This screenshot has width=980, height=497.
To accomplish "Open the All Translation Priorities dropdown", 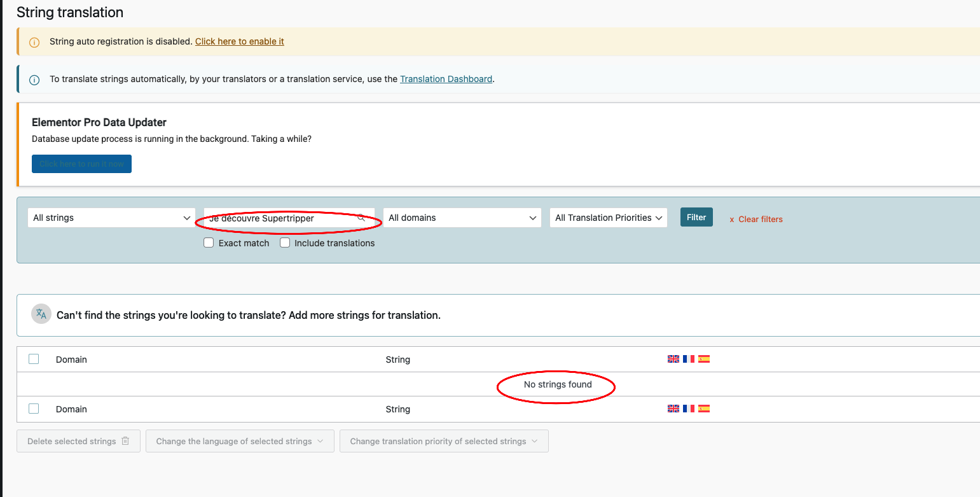I will pyautogui.click(x=609, y=218).
